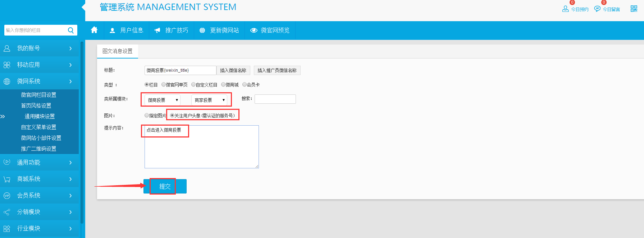Image resolution: width=644 pixels, height=238 pixels.
Task: Click the 微官网预览 eye icon
Action: 254,31
